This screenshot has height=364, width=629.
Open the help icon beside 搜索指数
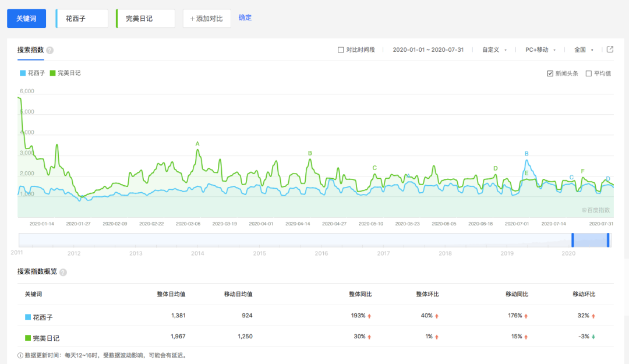pyautogui.click(x=50, y=50)
